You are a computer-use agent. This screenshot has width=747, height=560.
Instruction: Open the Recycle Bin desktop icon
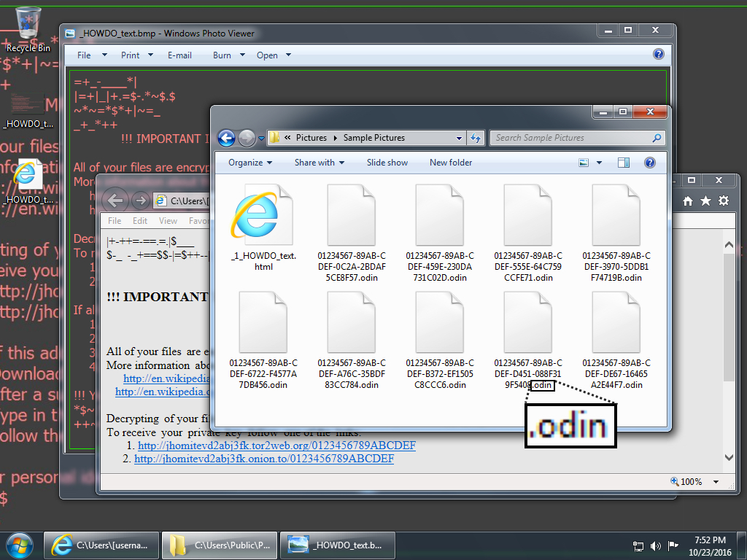28,28
